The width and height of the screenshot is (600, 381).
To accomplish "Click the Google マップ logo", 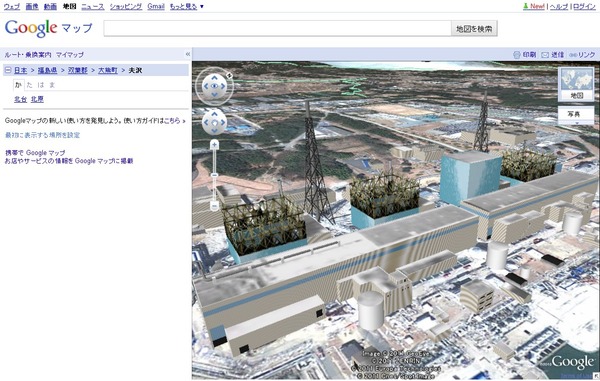I will tap(49, 28).
